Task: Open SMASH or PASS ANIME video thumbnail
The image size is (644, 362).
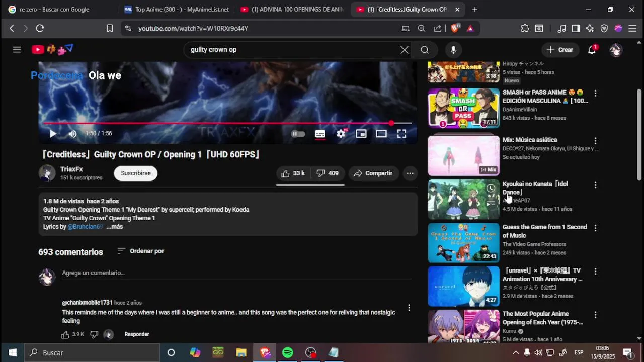Action: [x=464, y=108]
